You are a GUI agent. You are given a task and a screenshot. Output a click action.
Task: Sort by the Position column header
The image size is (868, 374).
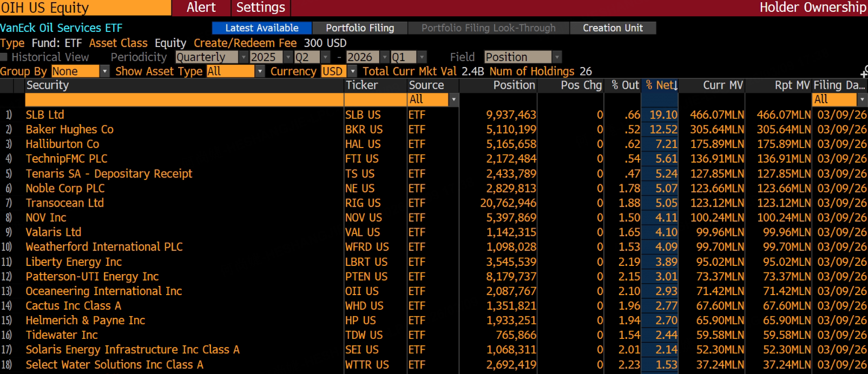[x=514, y=85]
